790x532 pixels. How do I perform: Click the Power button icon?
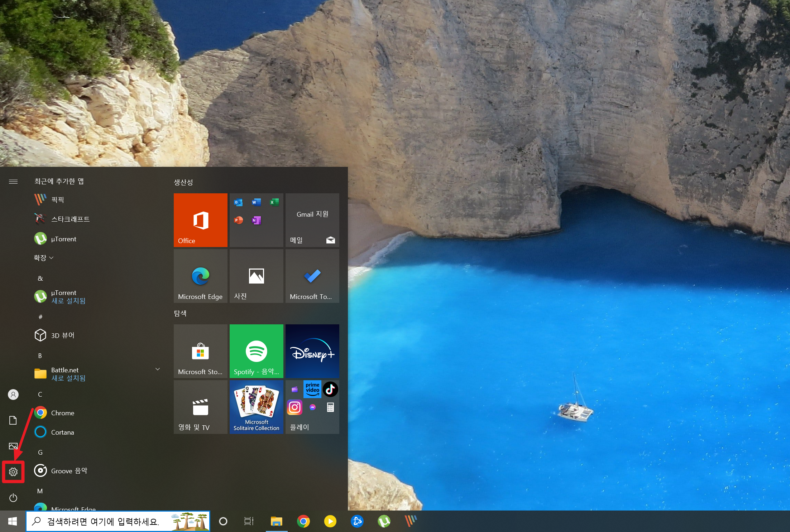(x=13, y=498)
